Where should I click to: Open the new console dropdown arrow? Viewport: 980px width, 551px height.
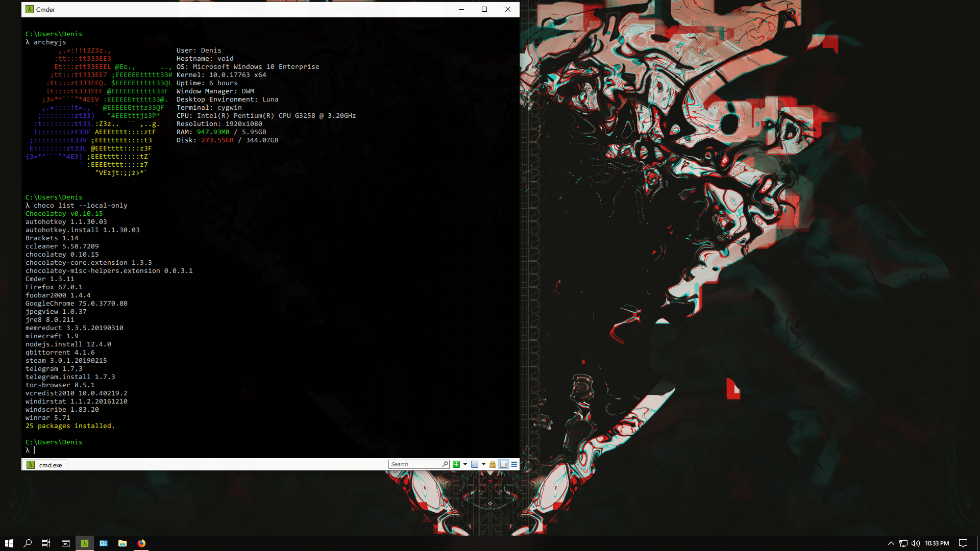[465, 464]
